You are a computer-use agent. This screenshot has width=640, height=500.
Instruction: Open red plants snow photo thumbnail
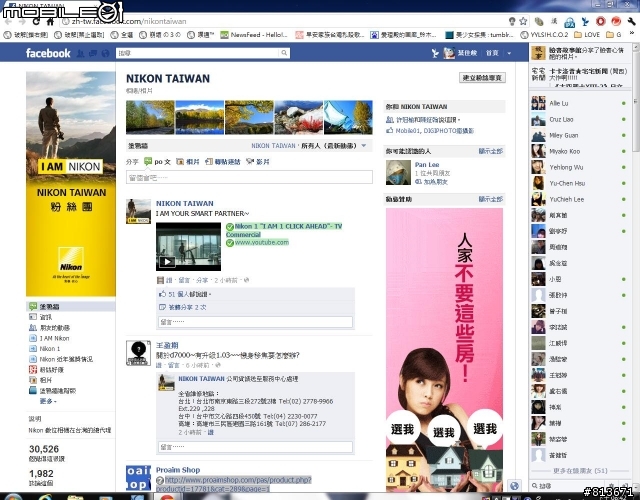point(298,117)
